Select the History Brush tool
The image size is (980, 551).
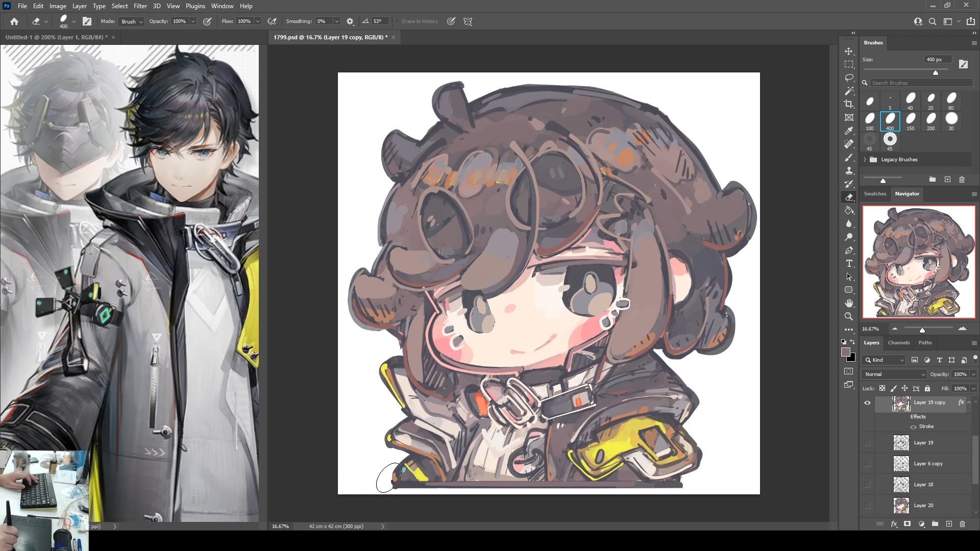click(849, 184)
